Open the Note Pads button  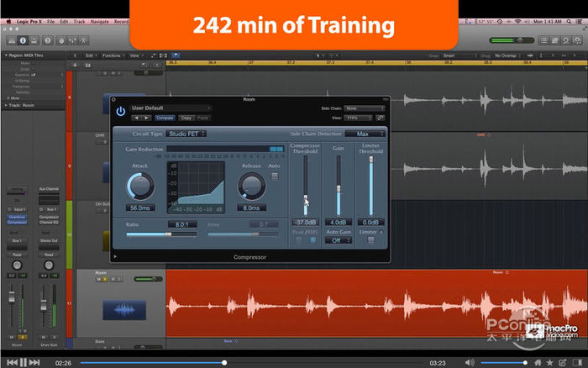(555, 40)
